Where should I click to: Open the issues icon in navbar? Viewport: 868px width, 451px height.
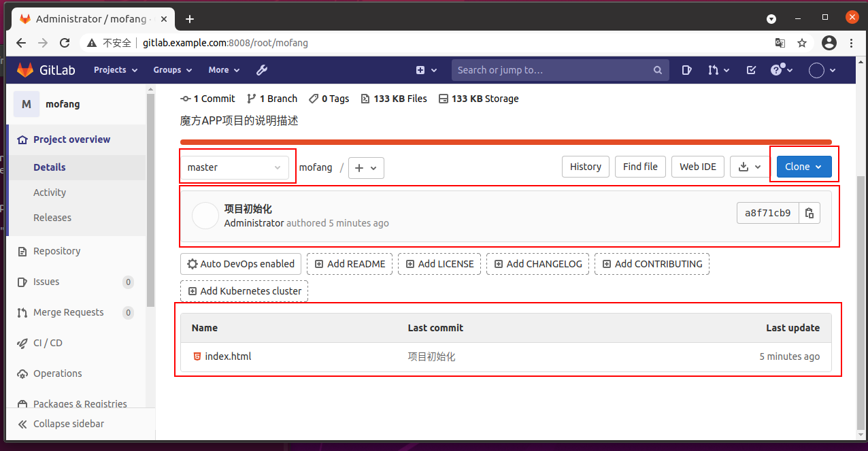pyautogui.click(x=687, y=70)
